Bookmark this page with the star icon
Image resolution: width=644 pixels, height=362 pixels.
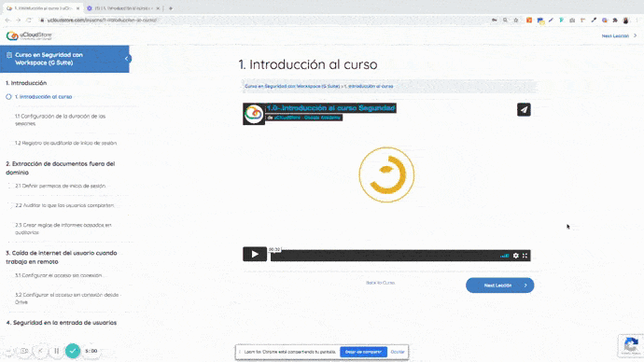pos(516,21)
